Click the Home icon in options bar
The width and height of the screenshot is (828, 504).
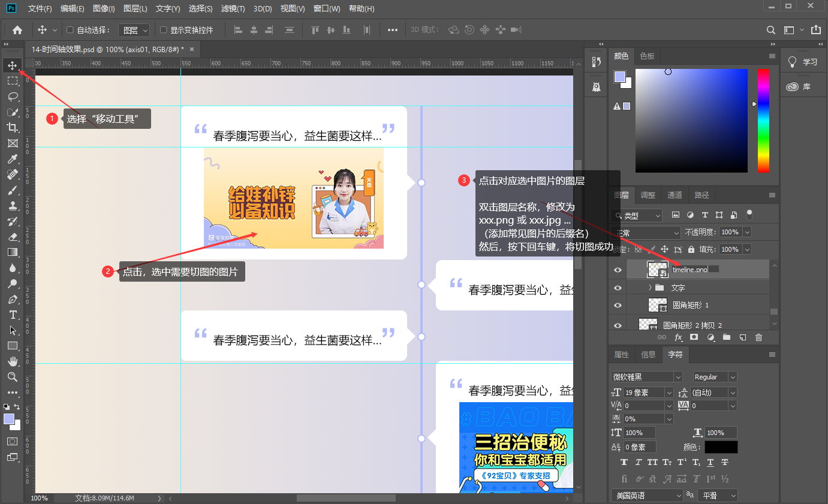click(x=17, y=30)
